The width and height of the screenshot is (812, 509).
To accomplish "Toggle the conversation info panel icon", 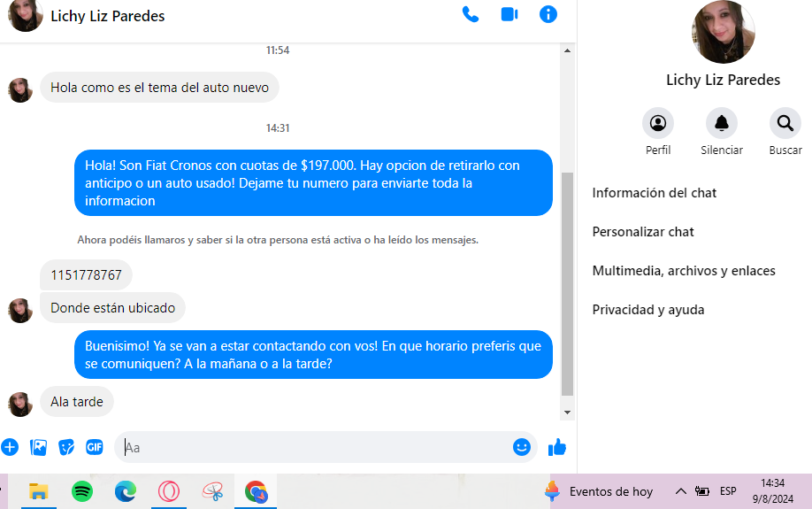I will pos(548,14).
